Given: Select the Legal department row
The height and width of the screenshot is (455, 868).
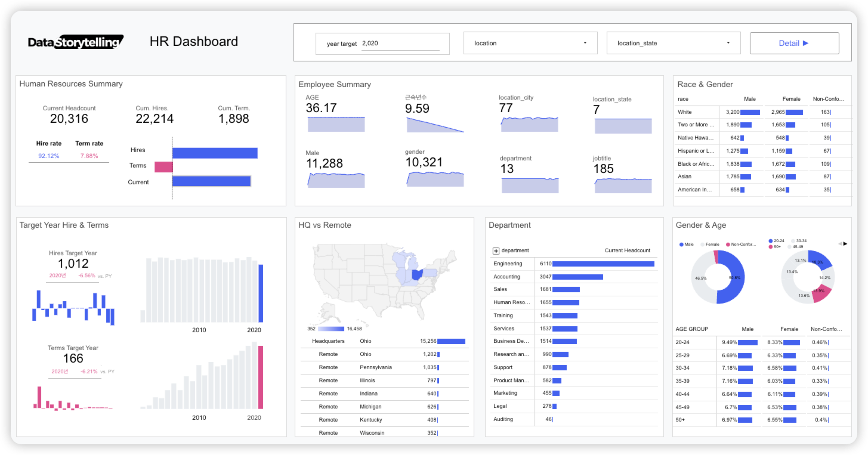Looking at the screenshot, I should tap(574, 406).
